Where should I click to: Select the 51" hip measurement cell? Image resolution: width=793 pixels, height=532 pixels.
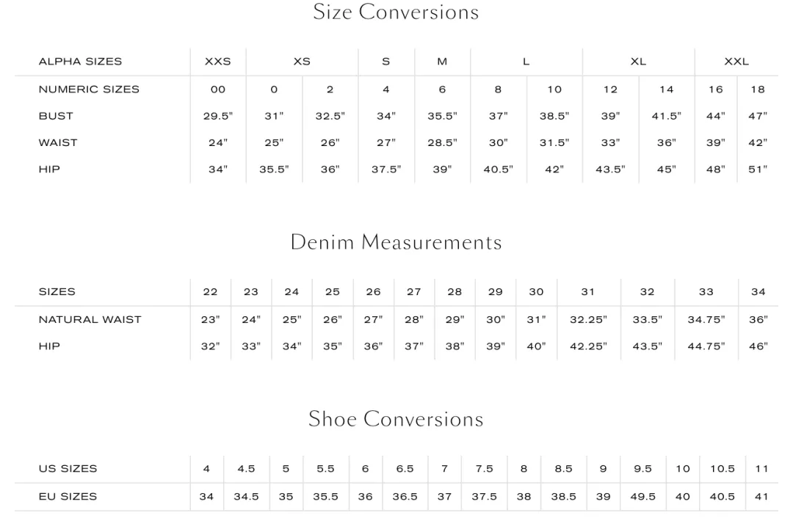[x=758, y=170]
